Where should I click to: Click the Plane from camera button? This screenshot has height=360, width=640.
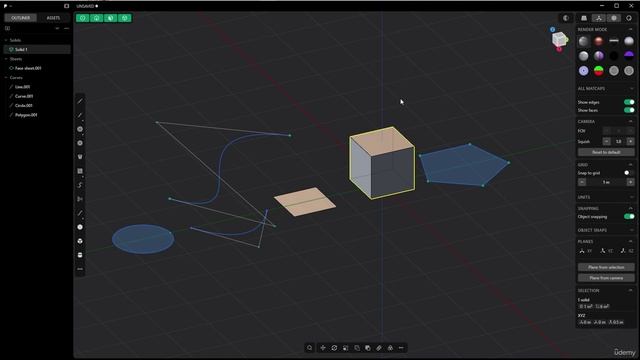tap(606, 278)
